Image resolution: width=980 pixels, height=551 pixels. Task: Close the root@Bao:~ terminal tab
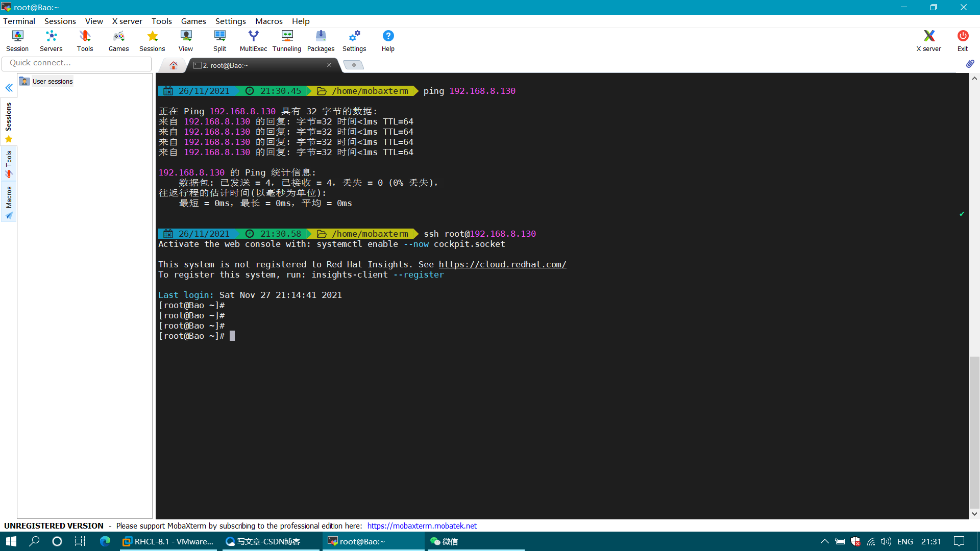[329, 65]
